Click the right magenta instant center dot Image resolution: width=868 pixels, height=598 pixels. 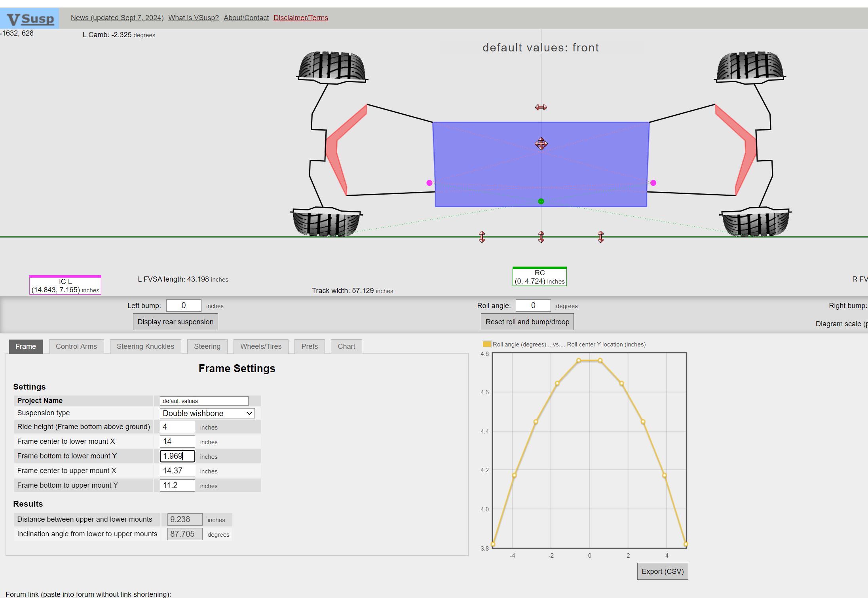[x=653, y=183]
